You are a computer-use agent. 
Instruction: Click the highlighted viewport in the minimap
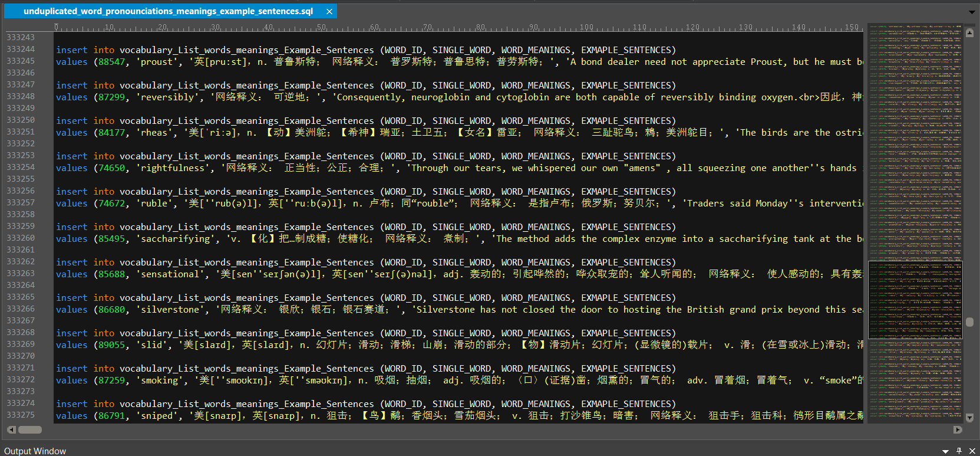tap(915, 300)
